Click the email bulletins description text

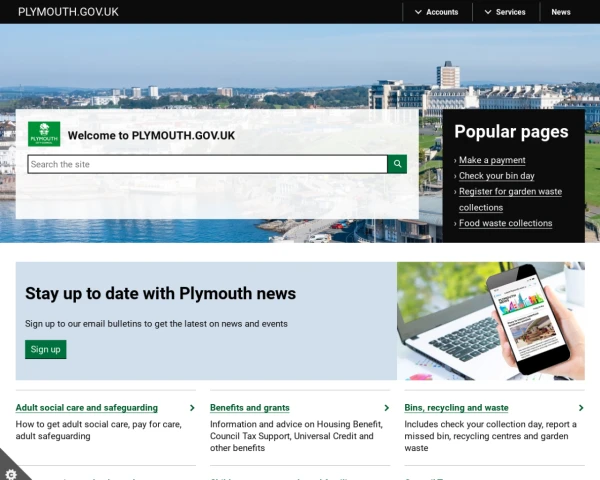point(156,324)
